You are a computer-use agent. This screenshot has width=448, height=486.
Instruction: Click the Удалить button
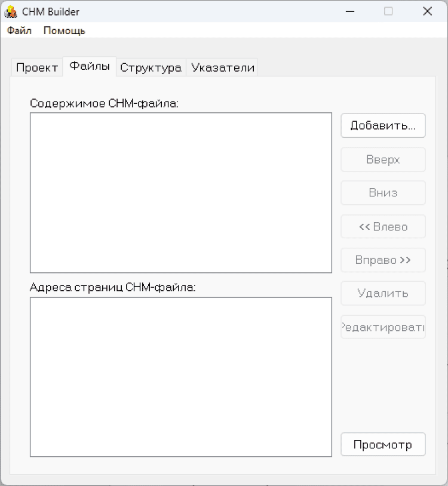(x=383, y=293)
